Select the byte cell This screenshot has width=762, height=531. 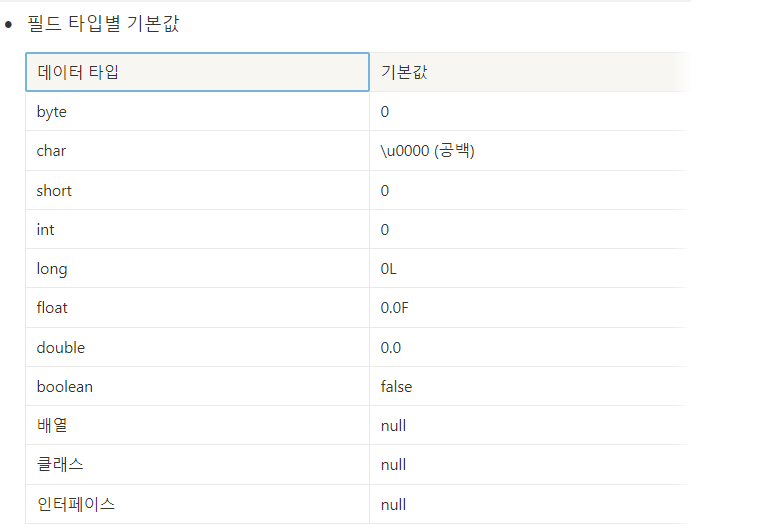197,111
